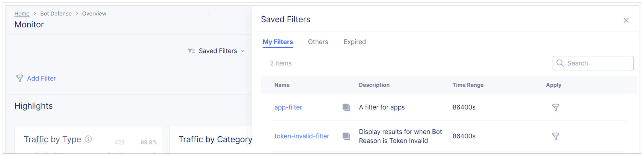
Task: Click inside the Search field
Action: coord(592,63)
